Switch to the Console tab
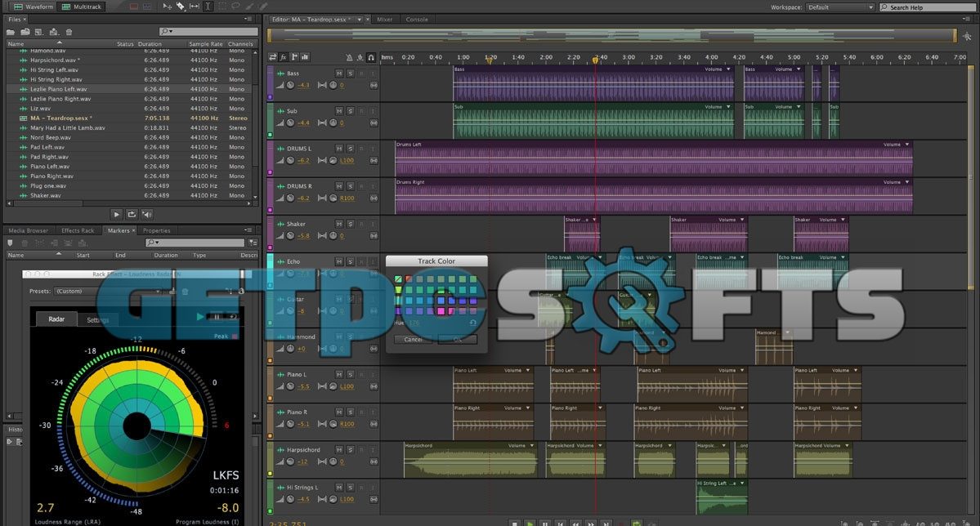Image resolution: width=980 pixels, height=526 pixels. 417,20
